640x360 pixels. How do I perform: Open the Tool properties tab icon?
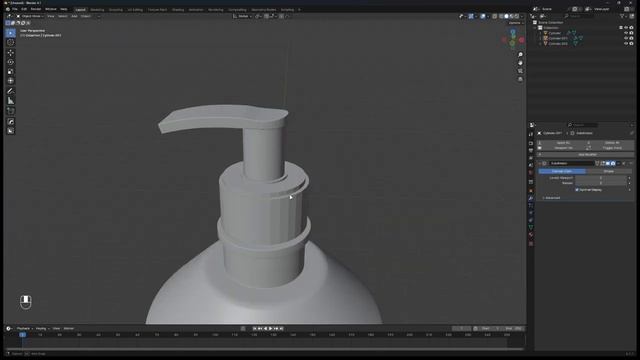point(531,134)
